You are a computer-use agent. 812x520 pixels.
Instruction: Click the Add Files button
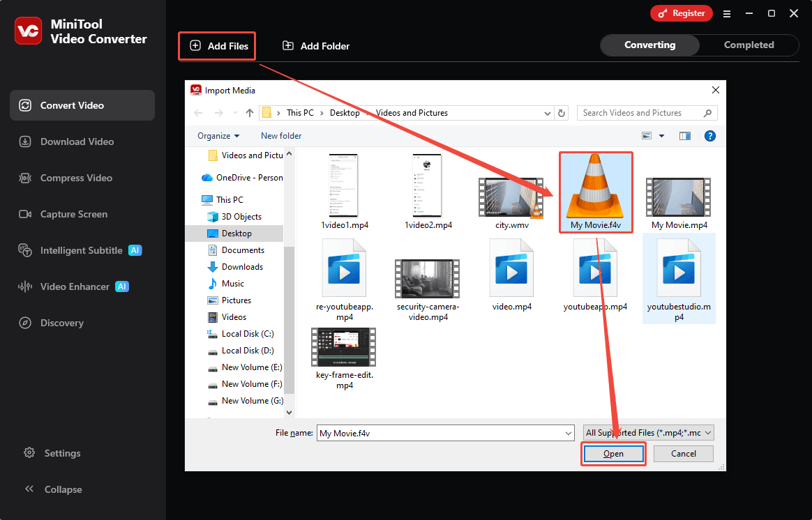[x=218, y=46]
